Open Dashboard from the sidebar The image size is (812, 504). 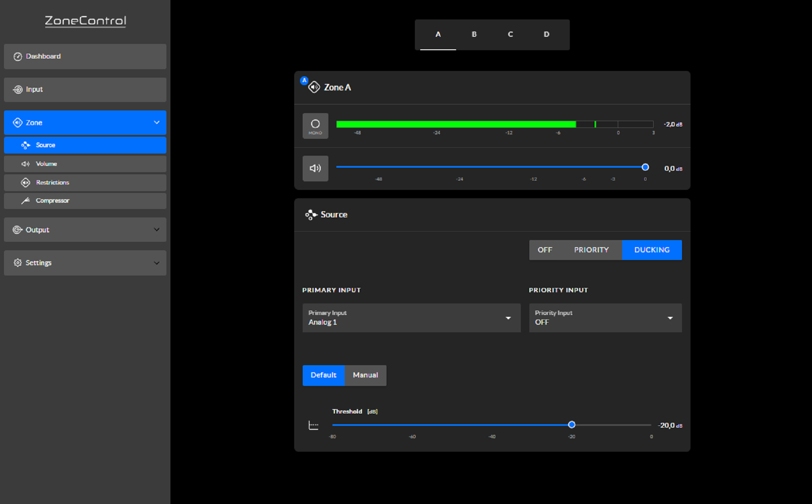pos(85,56)
